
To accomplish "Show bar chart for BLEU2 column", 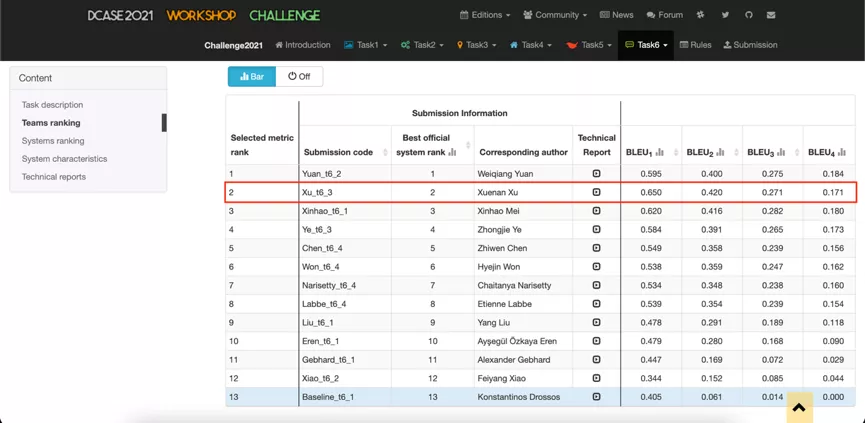I will [720, 152].
